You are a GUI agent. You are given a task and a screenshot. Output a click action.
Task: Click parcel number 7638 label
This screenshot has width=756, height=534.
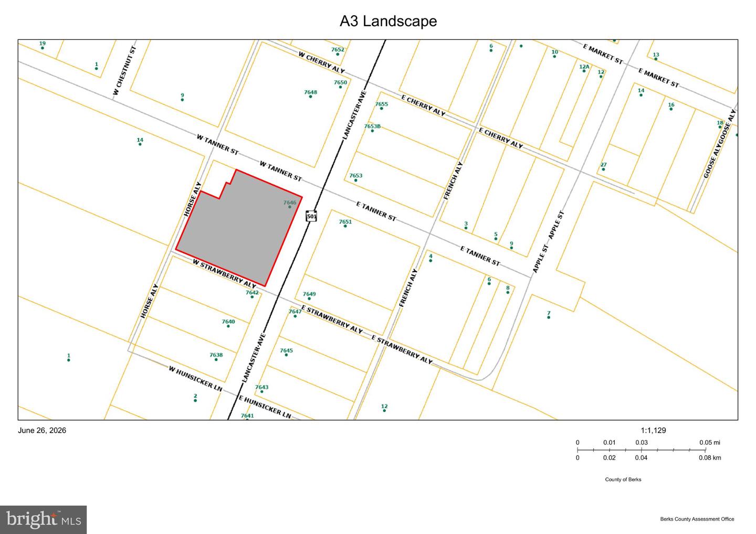tap(216, 355)
